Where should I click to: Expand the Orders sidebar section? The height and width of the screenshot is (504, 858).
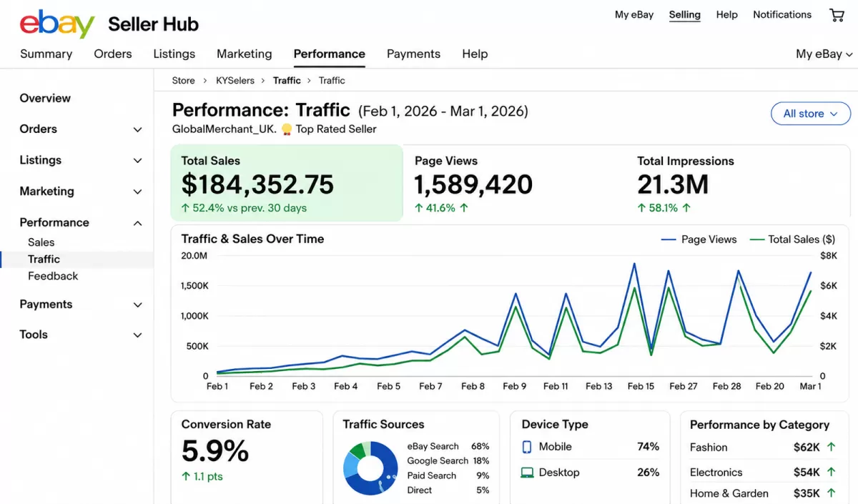[138, 129]
